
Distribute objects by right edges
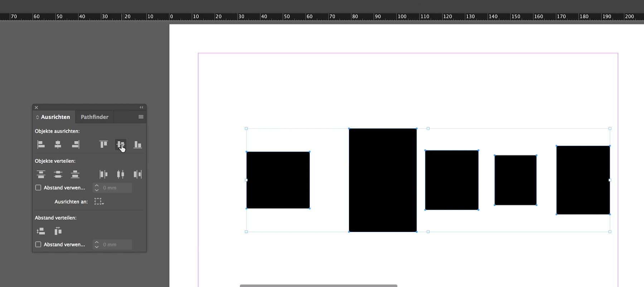point(138,174)
